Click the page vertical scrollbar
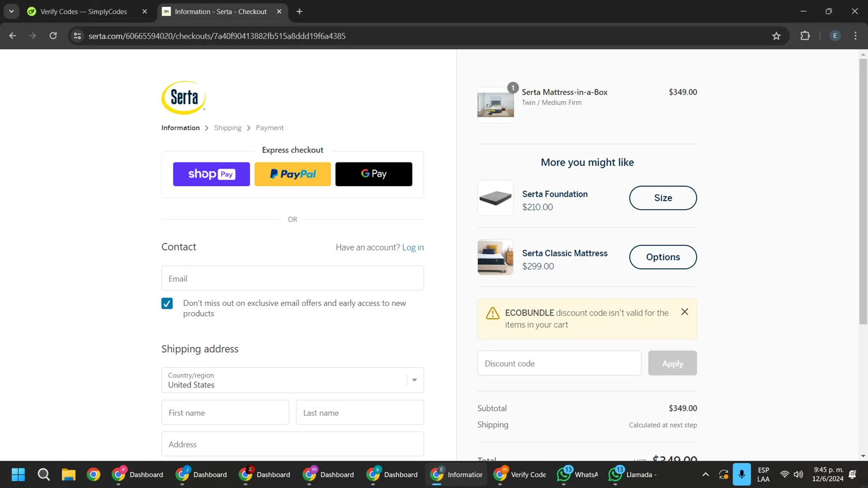Image resolution: width=868 pixels, height=488 pixels. (x=863, y=191)
